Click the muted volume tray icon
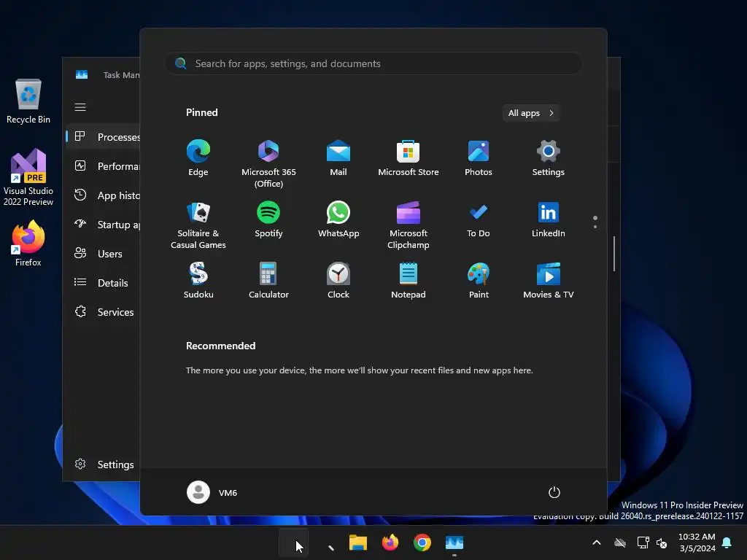This screenshot has height=560, width=747. 662,542
